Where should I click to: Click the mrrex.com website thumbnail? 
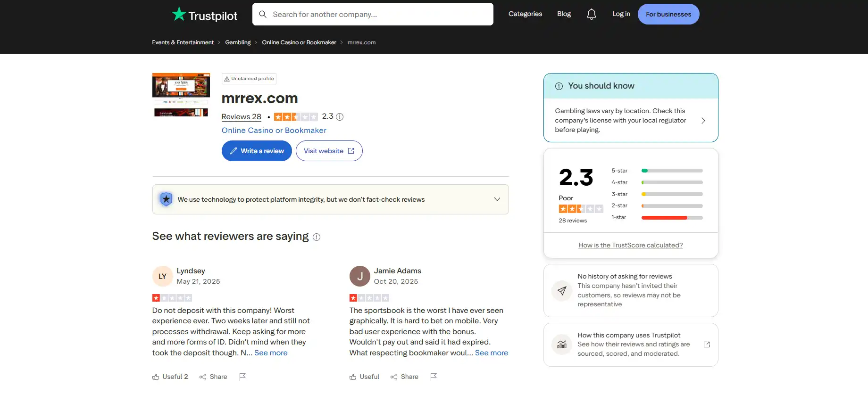181,95
